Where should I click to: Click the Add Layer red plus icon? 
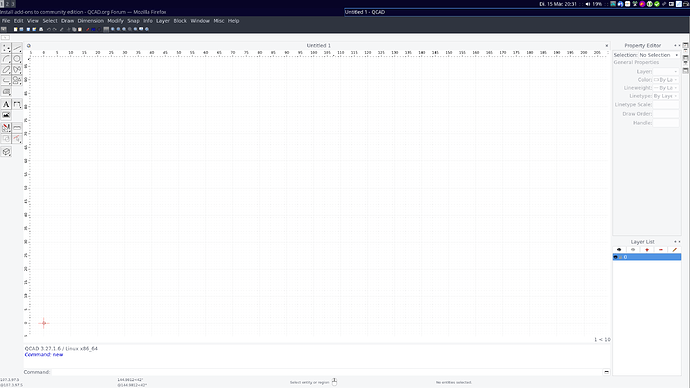[x=647, y=249]
